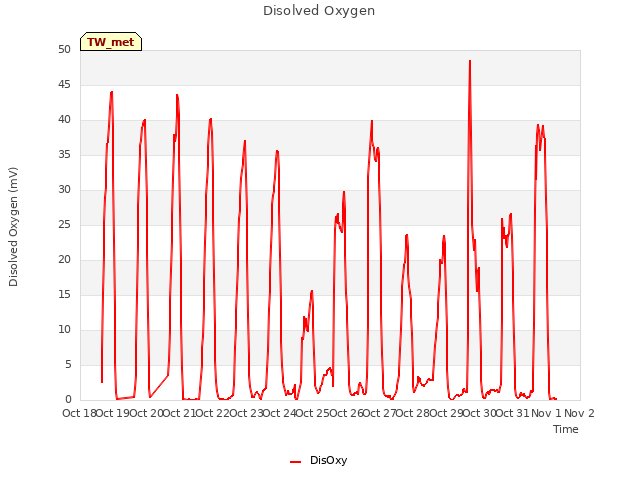Click the 'Oct 18' x-axis tick label
This screenshot has width=640, height=480.
click(x=79, y=413)
